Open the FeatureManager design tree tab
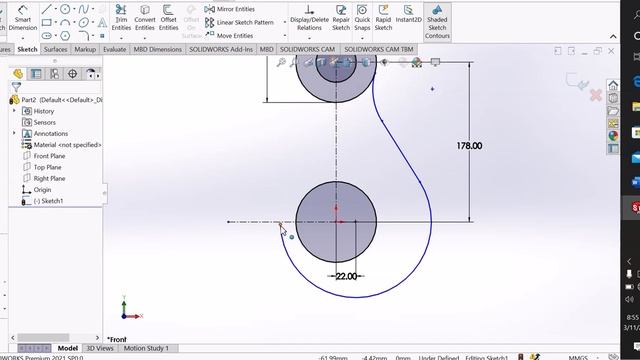 (x=18, y=74)
